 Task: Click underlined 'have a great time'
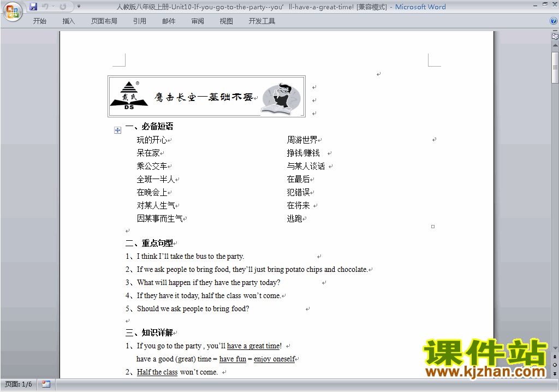point(253,346)
